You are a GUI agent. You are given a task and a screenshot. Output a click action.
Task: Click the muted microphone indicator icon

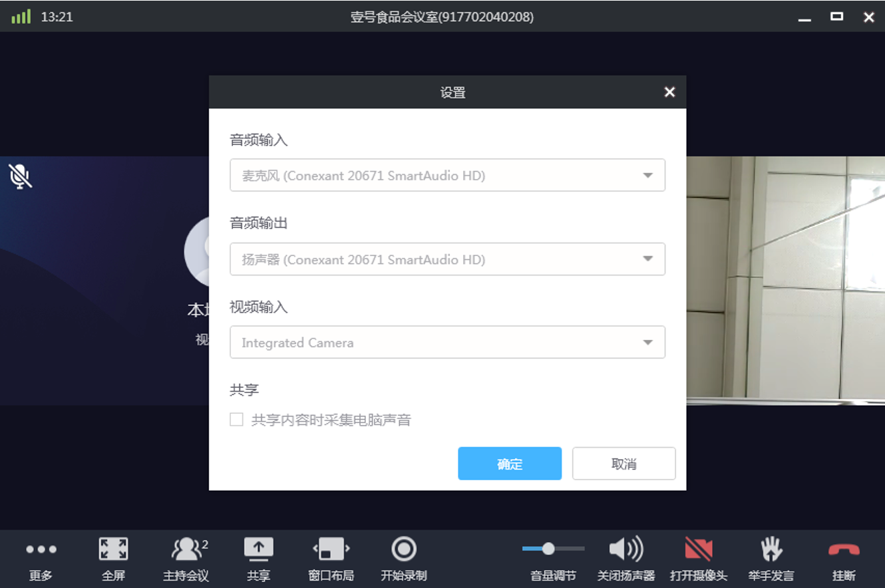[21, 176]
